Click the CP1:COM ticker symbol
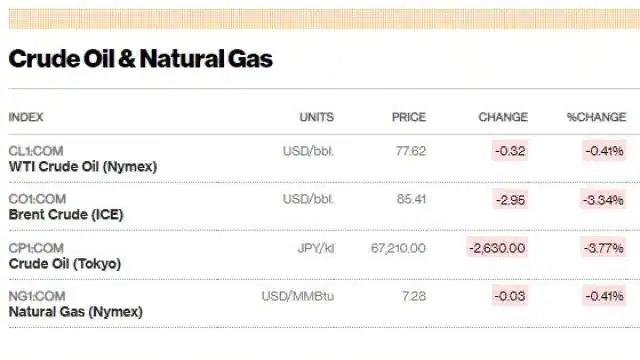Screen dimensions: 640x360 click(x=36, y=248)
